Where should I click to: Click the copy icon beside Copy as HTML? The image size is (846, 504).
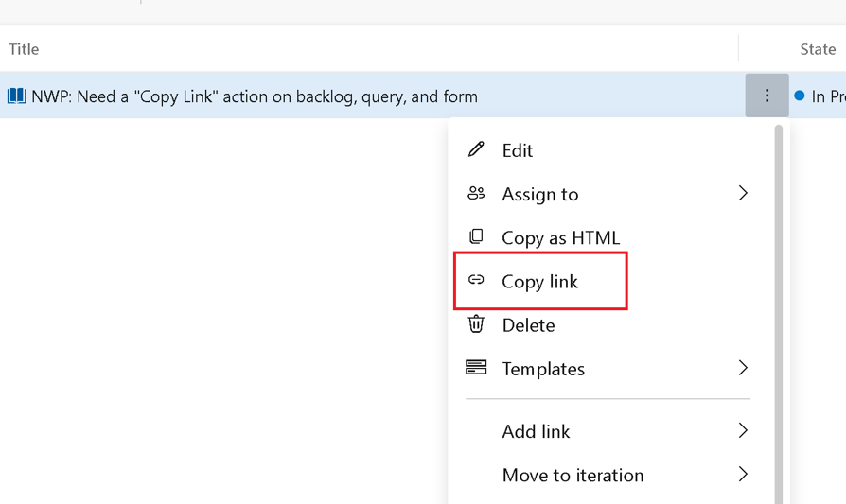476,236
